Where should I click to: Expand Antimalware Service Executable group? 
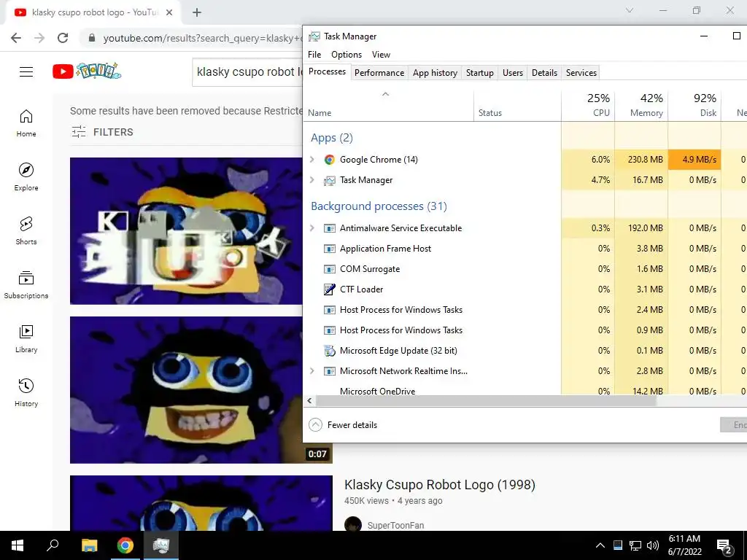coord(312,228)
